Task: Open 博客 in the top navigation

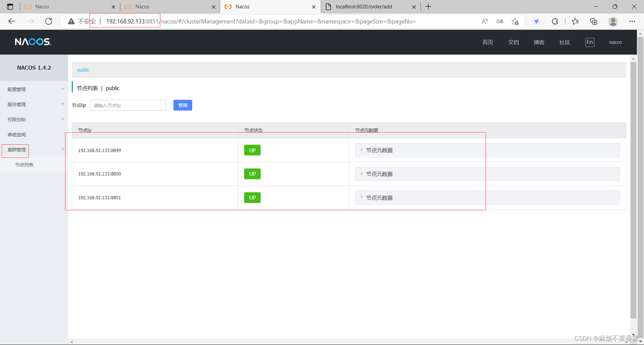Action: 539,42
